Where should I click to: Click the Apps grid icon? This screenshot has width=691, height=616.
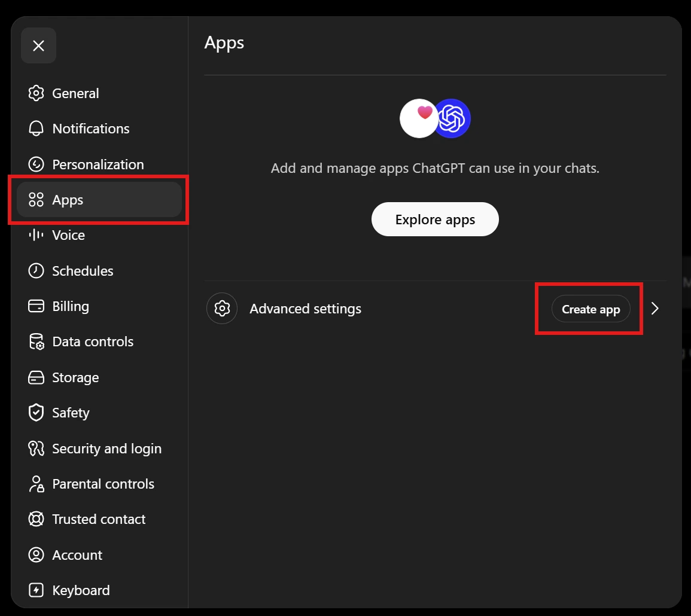36,200
